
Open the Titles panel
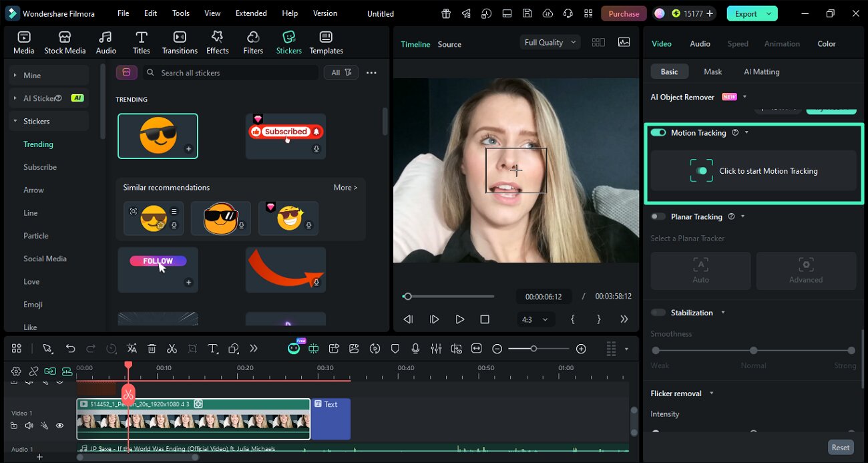pyautogui.click(x=141, y=43)
